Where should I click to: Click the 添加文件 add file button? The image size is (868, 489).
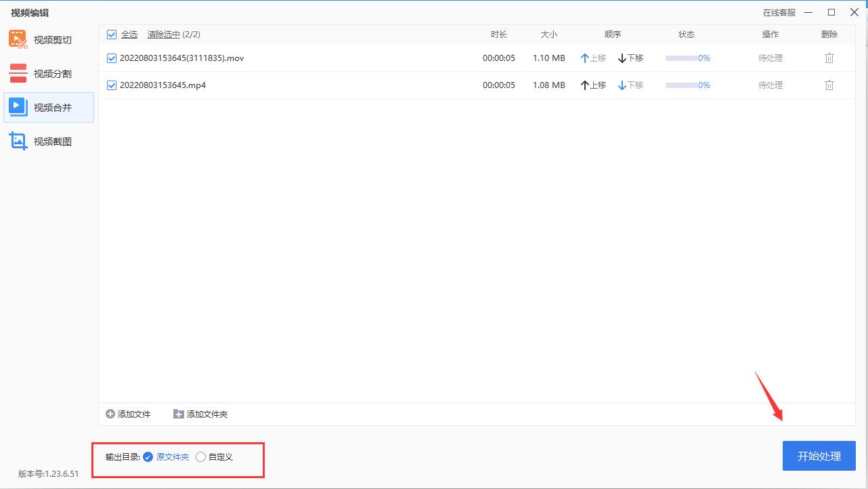(x=128, y=414)
